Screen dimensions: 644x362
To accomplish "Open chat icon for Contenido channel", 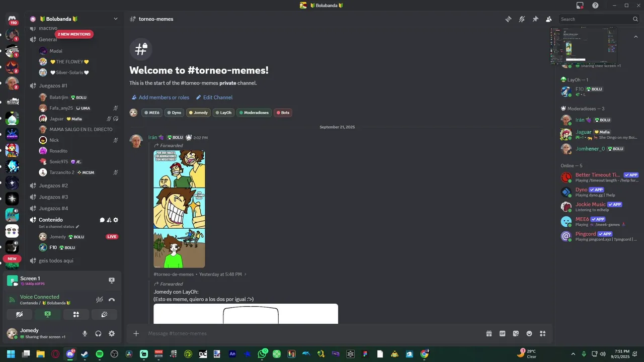I will pos(102,220).
